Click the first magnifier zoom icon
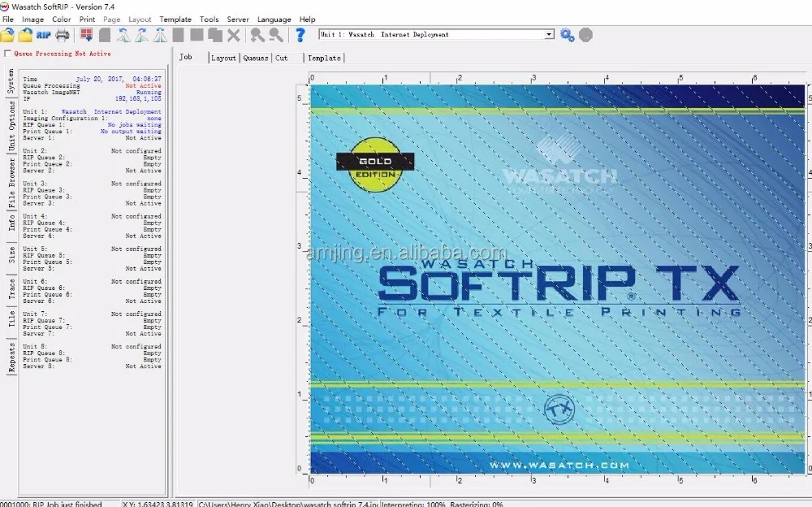 coord(257,35)
